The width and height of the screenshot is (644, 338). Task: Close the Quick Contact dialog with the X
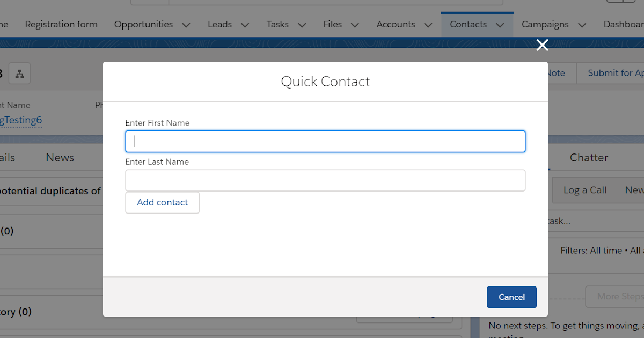point(542,45)
